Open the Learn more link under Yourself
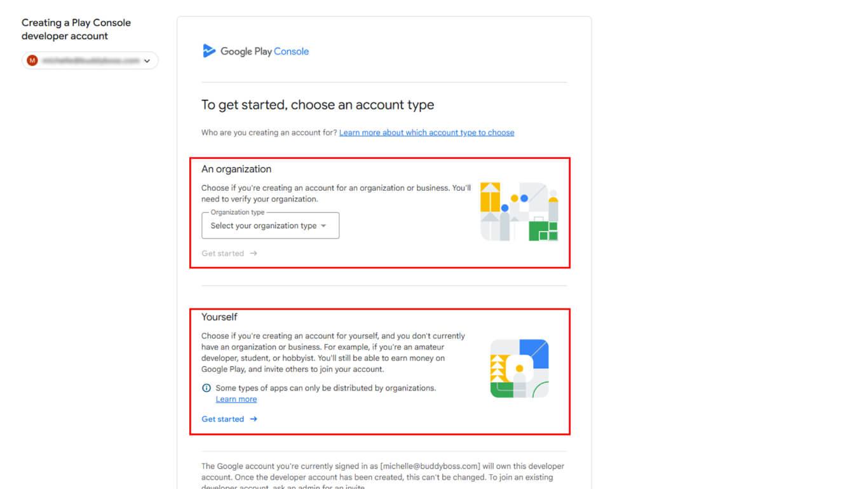868x489 pixels. tap(236, 399)
